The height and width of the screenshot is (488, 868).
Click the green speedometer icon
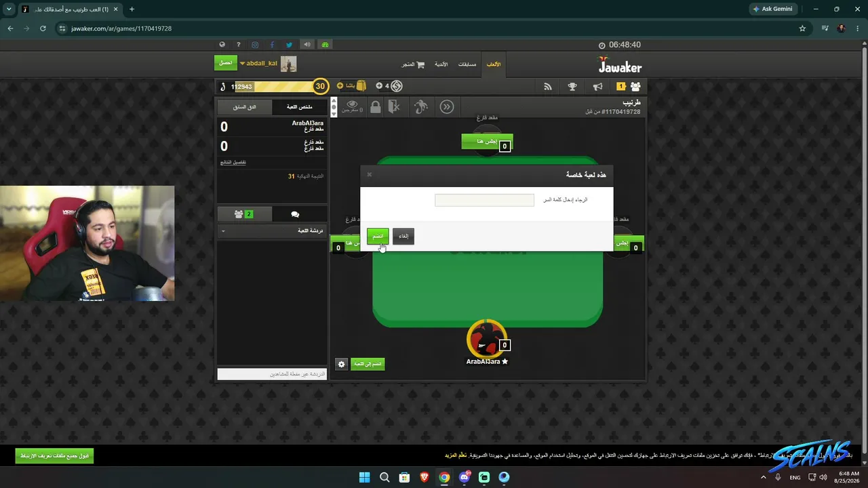click(x=325, y=45)
